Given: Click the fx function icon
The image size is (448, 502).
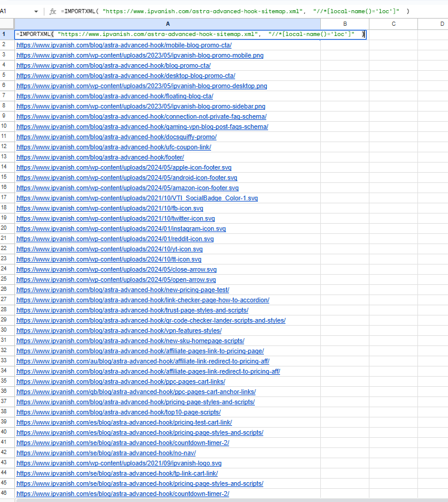Looking at the screenshot, I should pos(53,11).
